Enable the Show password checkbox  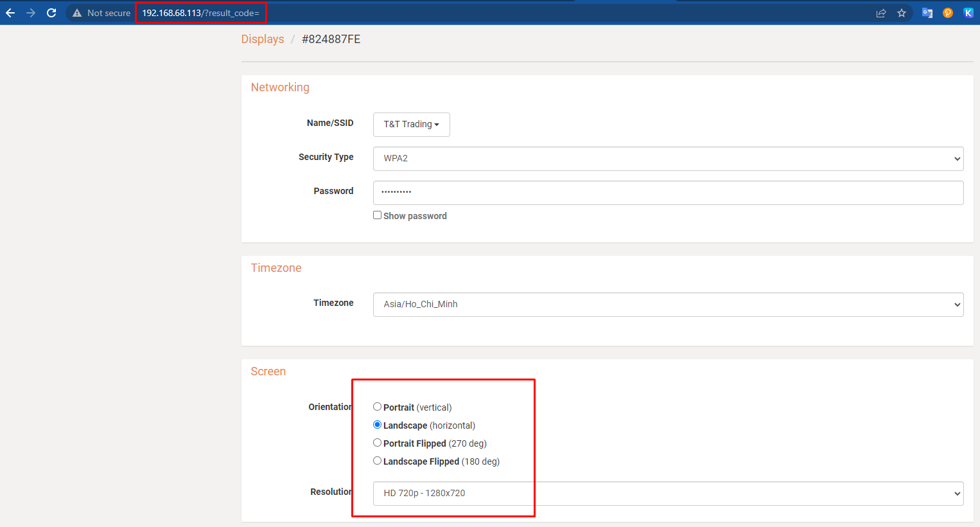tap(378, 215)
